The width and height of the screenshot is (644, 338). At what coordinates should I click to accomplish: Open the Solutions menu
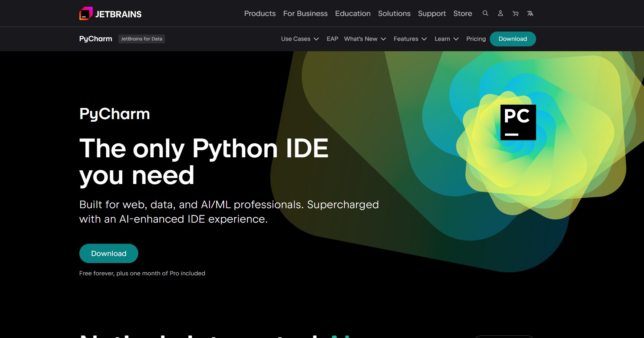click(x=394, y=13)
